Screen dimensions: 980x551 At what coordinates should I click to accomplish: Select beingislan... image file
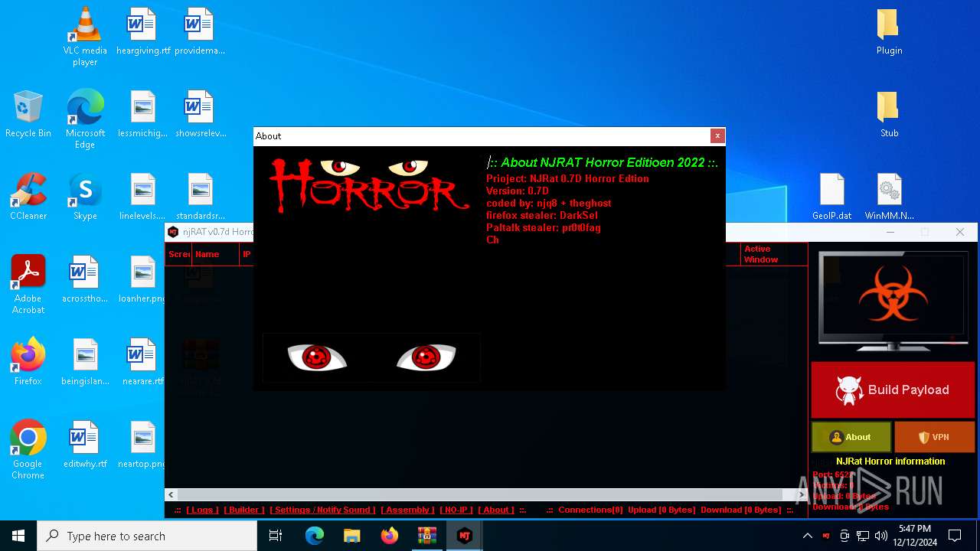pos(85,363)
